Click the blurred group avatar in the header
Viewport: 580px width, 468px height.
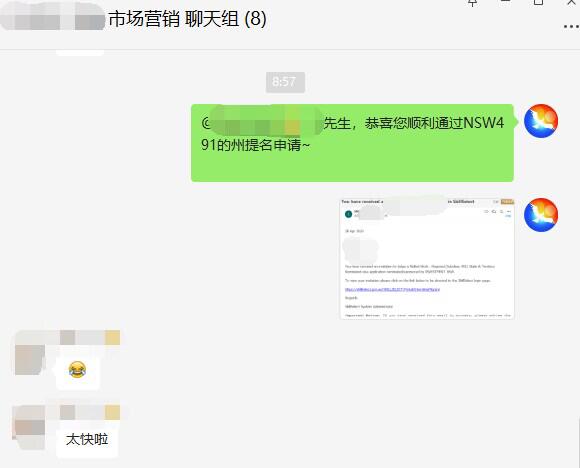point(53,17)
